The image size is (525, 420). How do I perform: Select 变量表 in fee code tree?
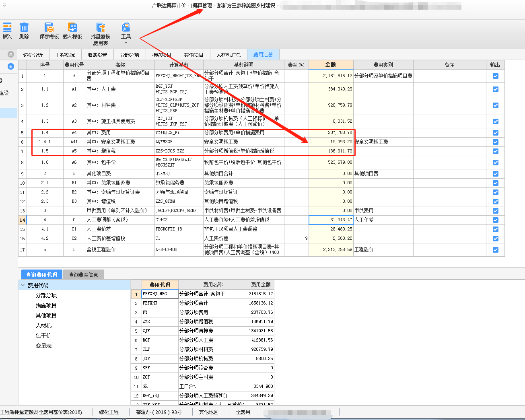pos(43,346)
